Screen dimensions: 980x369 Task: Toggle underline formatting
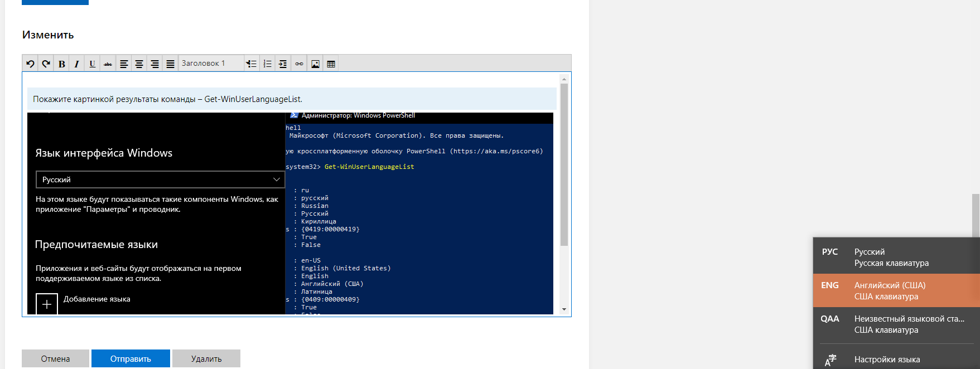tap(93, 64)
